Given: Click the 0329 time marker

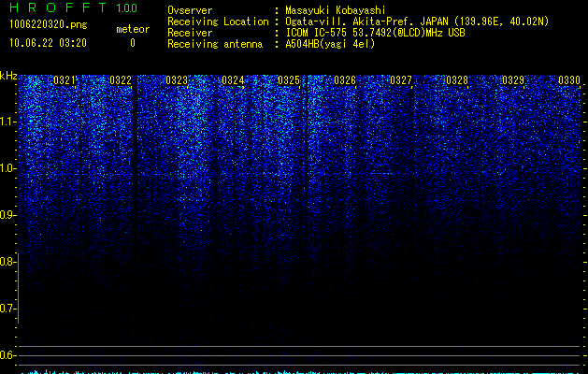Looking at the screenshot, I should (x=513, y=80).
